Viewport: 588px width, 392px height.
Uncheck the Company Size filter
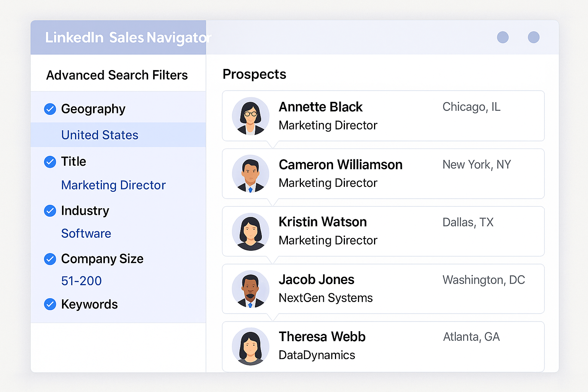point(50,259)
